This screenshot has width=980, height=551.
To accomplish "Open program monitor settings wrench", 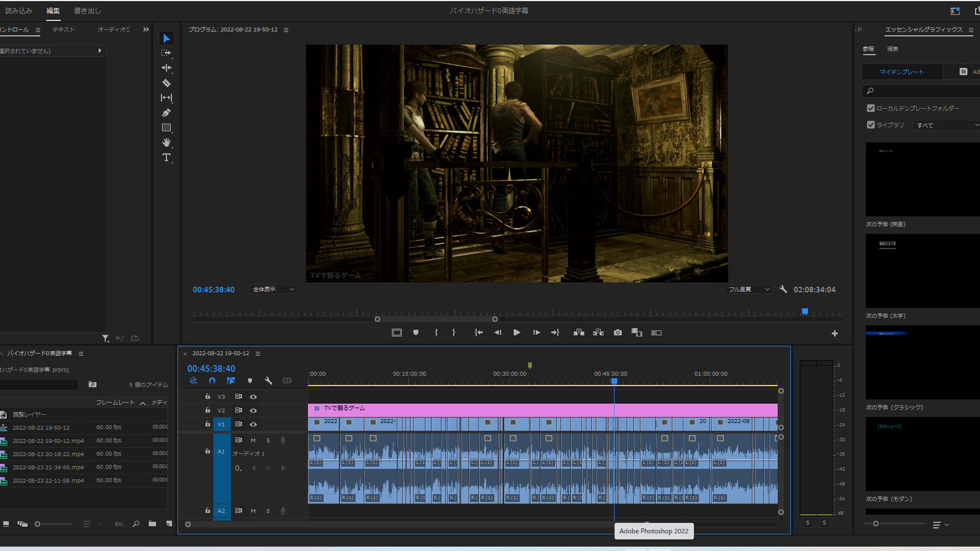I will pos(783,289).
